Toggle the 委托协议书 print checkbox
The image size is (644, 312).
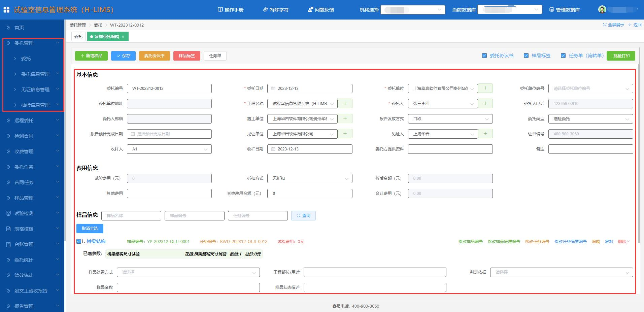[484, 56]
